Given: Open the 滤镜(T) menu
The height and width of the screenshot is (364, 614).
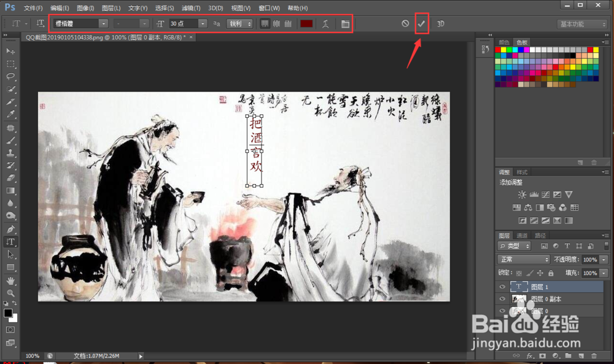Looking at the screenshot, I should point(191,8).
